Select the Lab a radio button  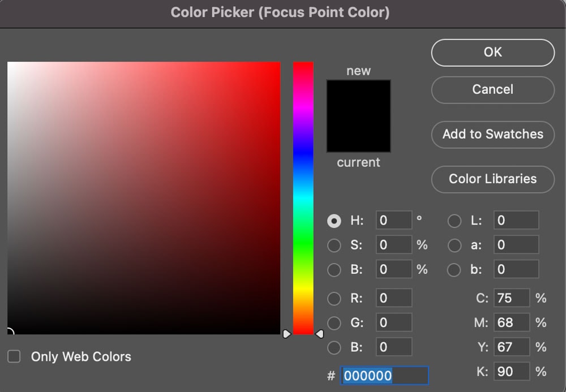tap(454, 245)
